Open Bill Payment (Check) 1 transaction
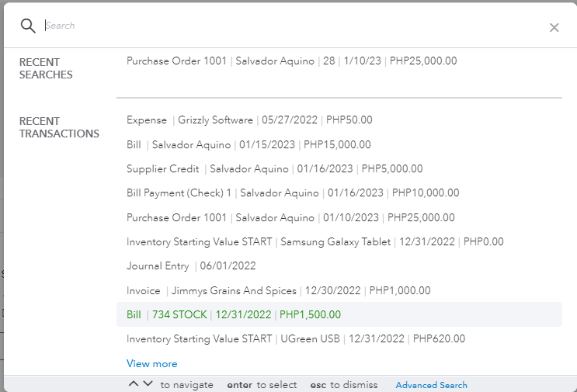This screenshot has width=577, height=392. (x=293, y=193)
